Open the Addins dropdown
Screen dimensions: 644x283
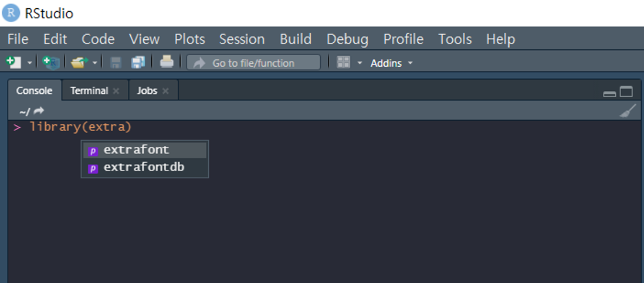point(391,63)
